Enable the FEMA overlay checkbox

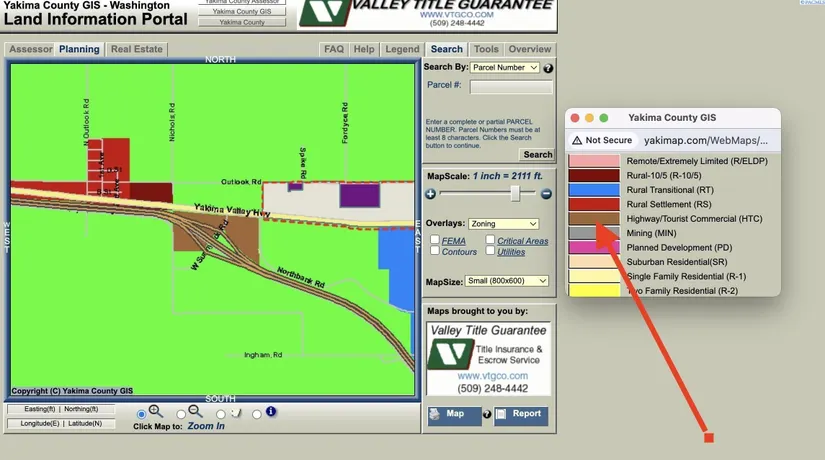click(x=435, y=240)
